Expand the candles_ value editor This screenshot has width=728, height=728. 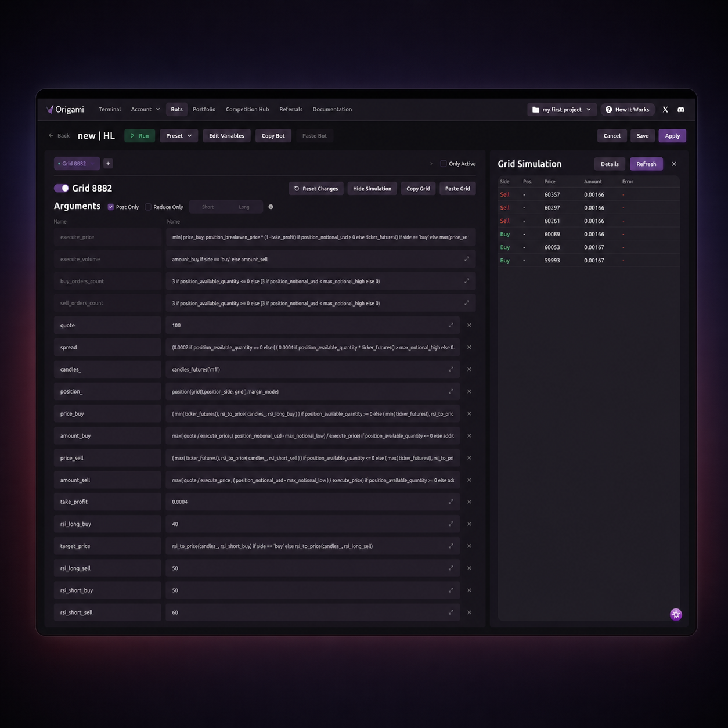pos(451,369)
